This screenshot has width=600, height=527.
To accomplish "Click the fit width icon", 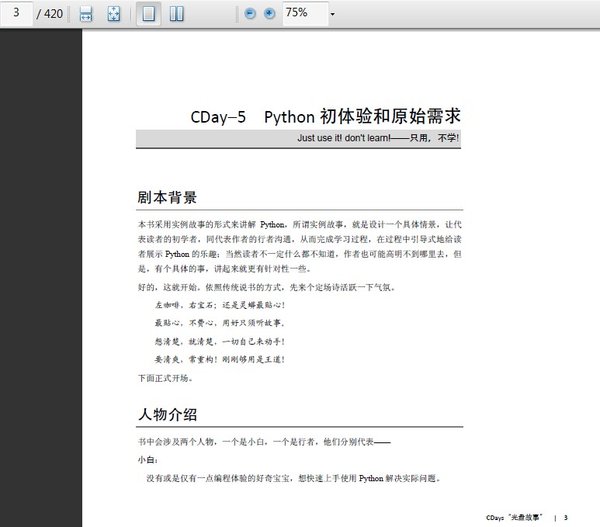I will coord(86,14).
